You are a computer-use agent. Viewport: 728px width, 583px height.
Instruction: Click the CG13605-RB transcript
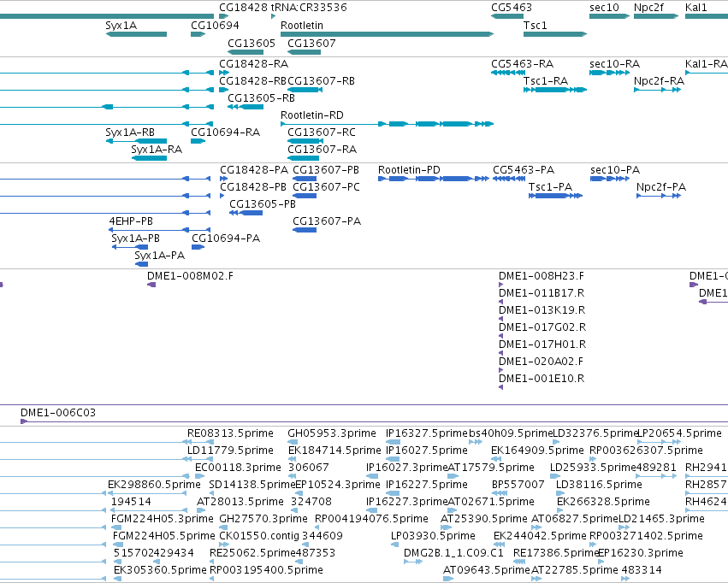(246, 107)
